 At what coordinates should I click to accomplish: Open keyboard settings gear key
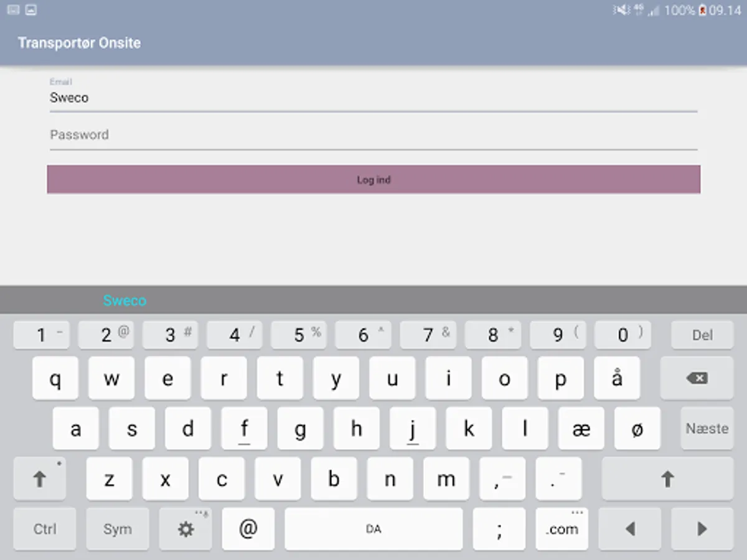tap(186, 529)
